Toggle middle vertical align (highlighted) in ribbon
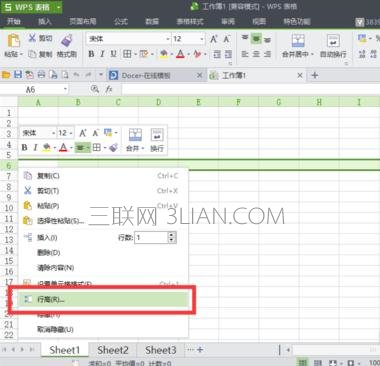This screenshot has height=366, width=380. pos(256,39)
